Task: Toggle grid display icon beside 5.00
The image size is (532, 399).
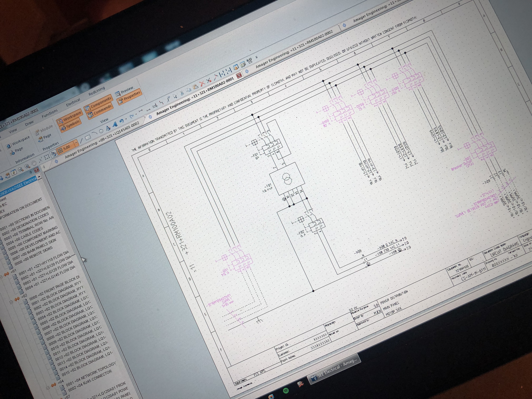Action: (60, 151)
